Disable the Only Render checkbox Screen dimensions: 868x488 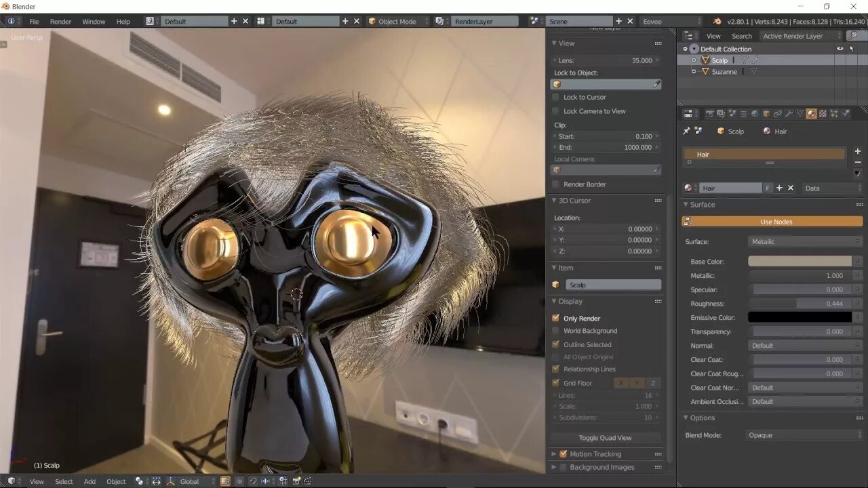pos(556,318)
